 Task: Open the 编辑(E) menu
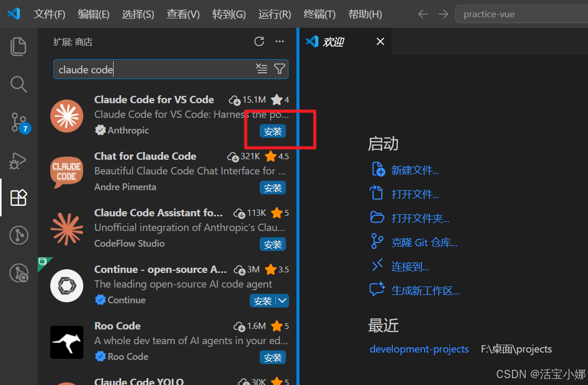click(x=93, y=14)
